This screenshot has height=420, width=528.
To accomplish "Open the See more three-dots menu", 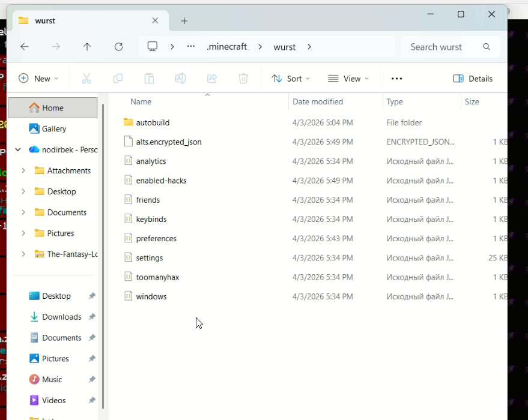I will pos(396,79).
